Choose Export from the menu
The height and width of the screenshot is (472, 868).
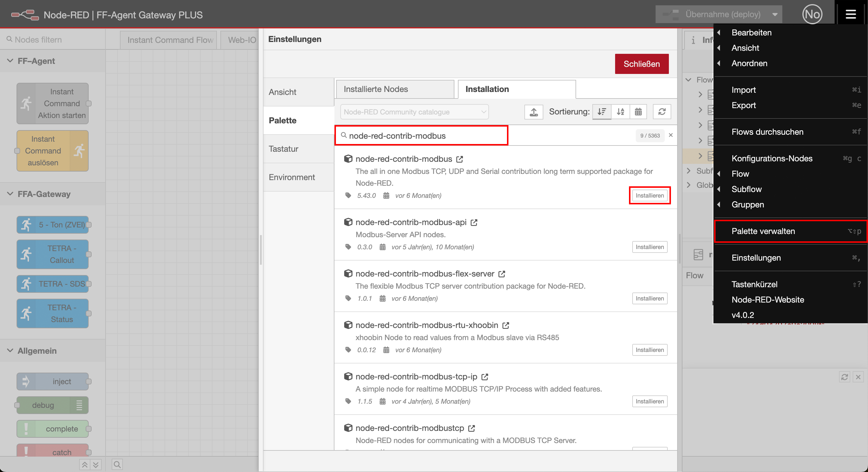pos(791,105)
